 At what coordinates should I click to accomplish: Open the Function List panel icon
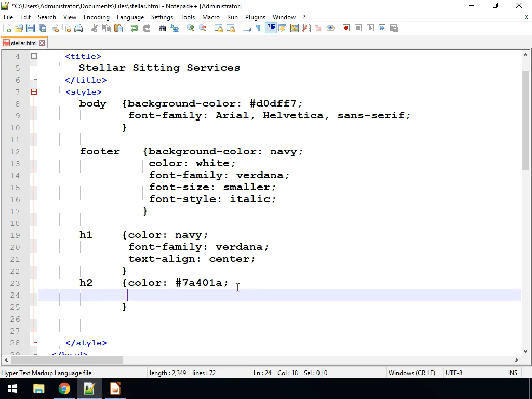[307, 28]
